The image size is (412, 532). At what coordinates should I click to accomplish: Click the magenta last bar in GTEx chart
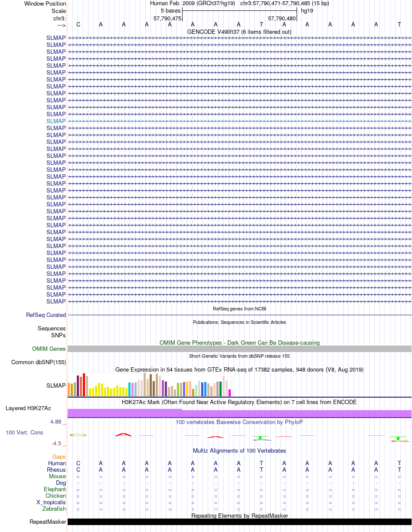point(230,393)
